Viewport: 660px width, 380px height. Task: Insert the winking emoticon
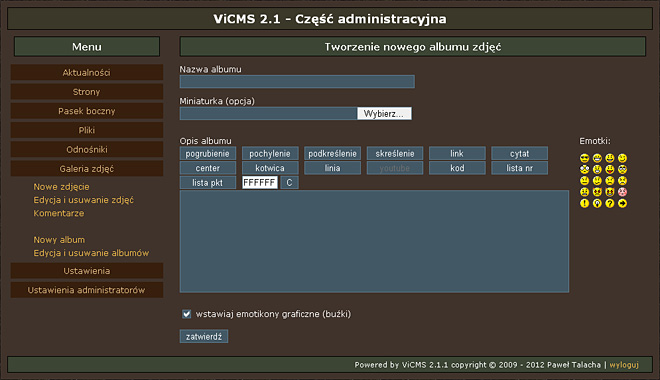point(623,158)
